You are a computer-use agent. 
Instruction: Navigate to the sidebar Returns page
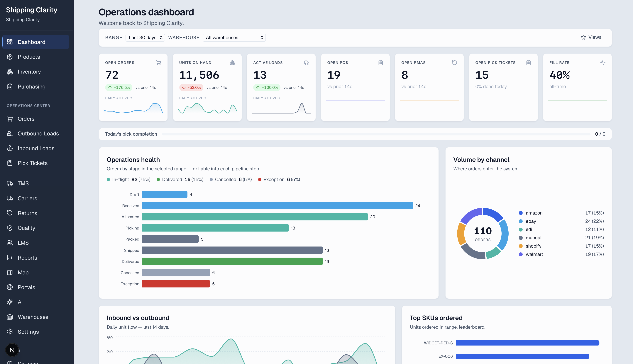pos(36,213)
